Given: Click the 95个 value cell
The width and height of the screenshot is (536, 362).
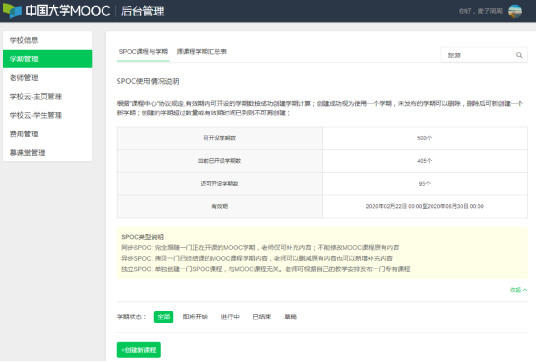Looking at the screenshot, I should coord(425,184).
